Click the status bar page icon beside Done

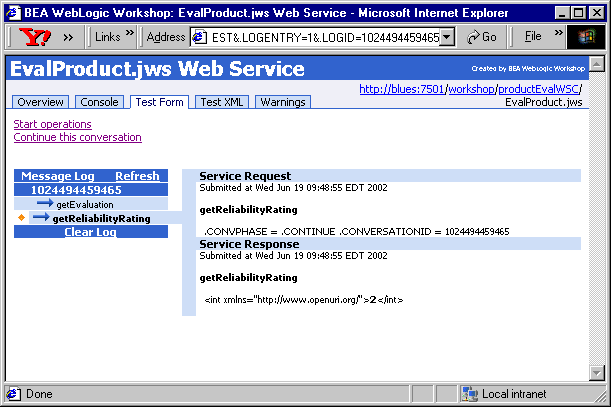(14, 394)
